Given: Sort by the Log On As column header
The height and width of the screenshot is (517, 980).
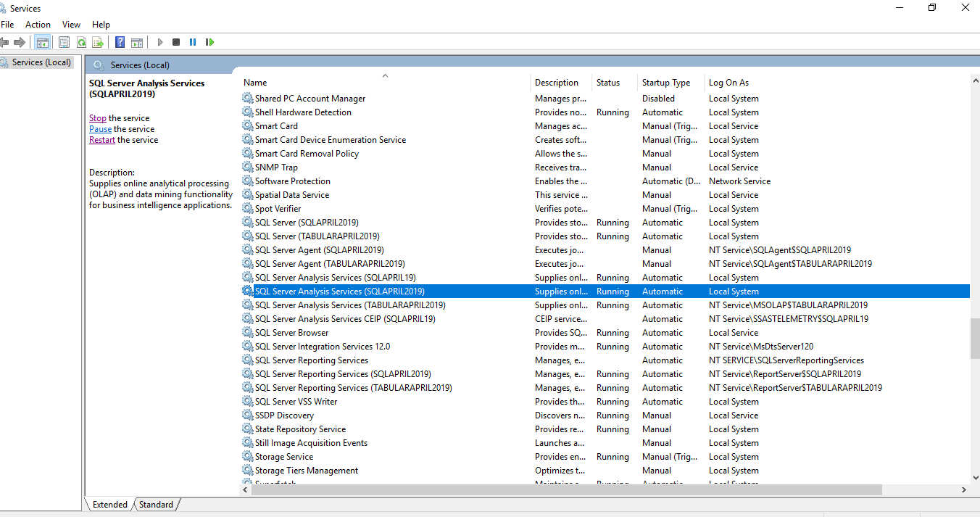Looking at the screenshot, I should tap(836, 83).
